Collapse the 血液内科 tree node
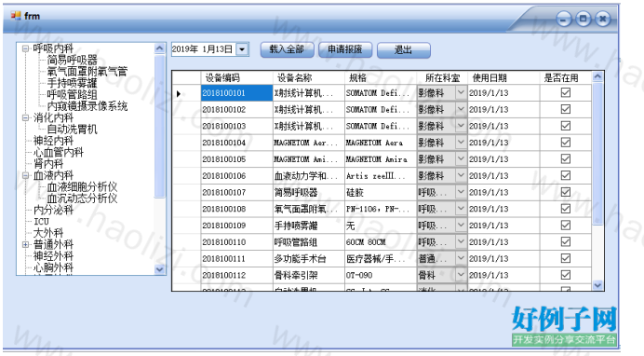 [25, 175]
